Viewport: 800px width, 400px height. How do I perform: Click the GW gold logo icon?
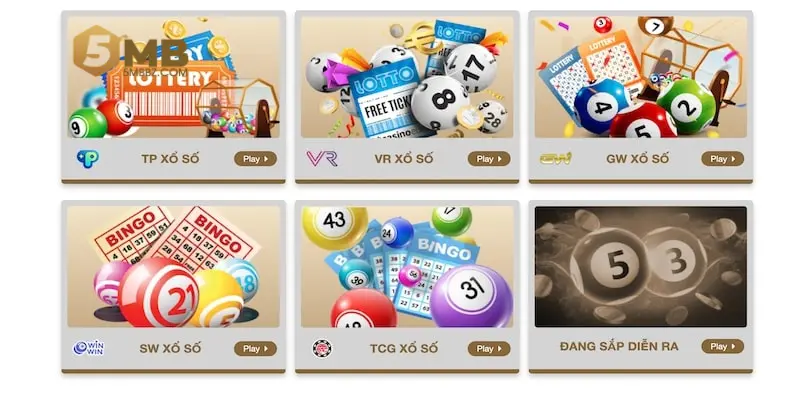point(556,159)
